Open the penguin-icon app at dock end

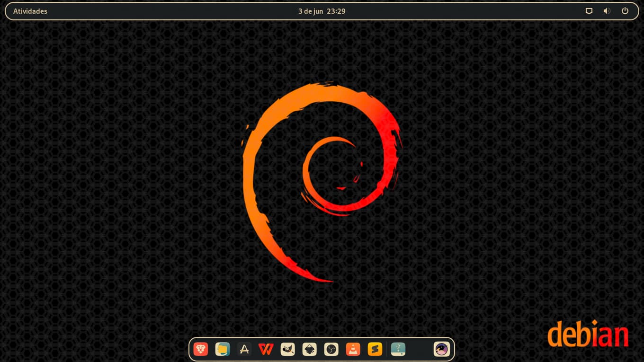(x=442, y=349)
